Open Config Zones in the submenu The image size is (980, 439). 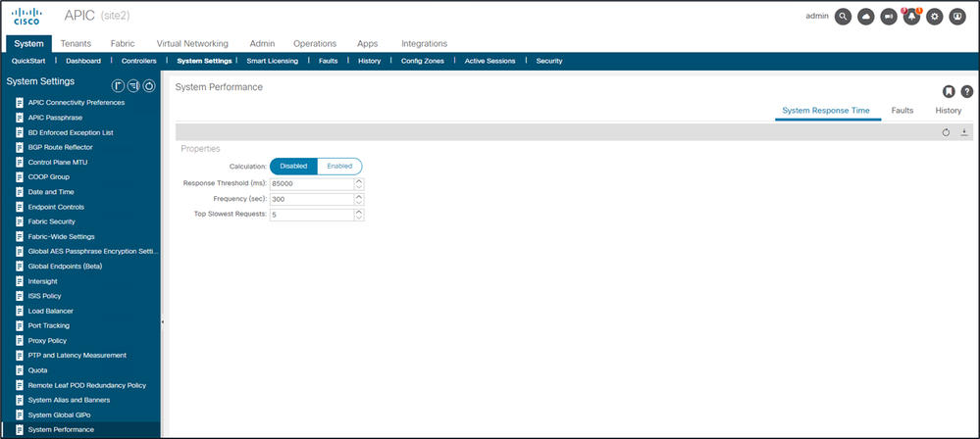point(423,61)
